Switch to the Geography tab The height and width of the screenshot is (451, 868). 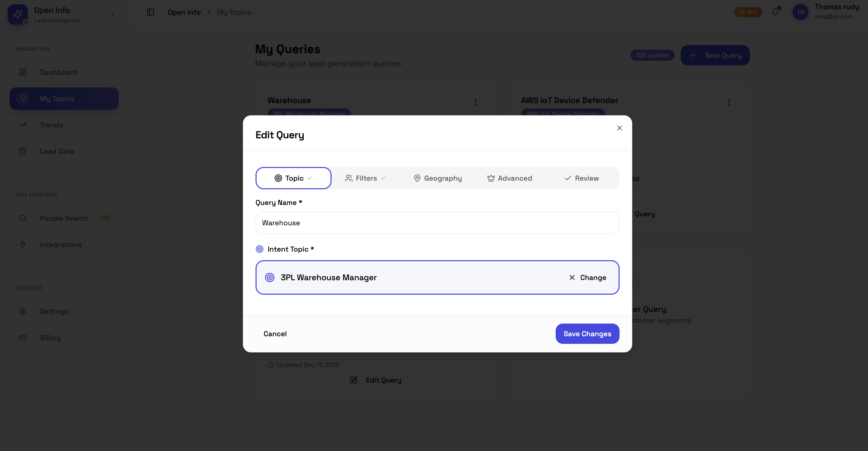438,178
